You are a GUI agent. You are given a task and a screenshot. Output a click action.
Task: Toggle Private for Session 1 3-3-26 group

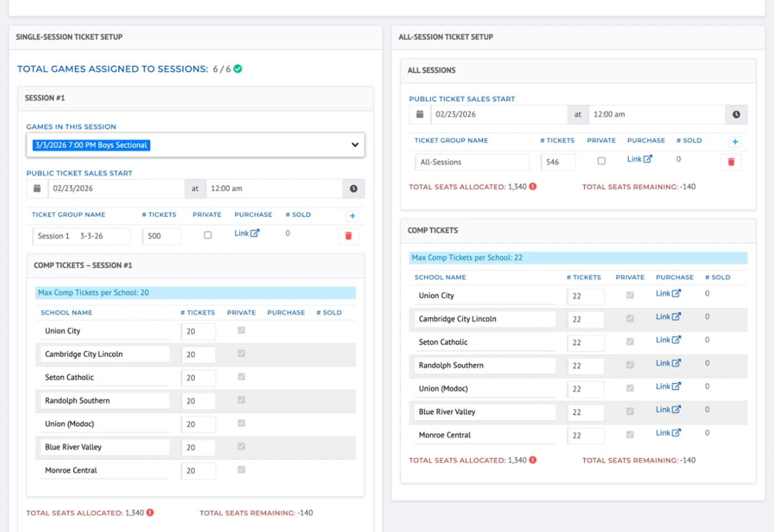coord(208,235)
